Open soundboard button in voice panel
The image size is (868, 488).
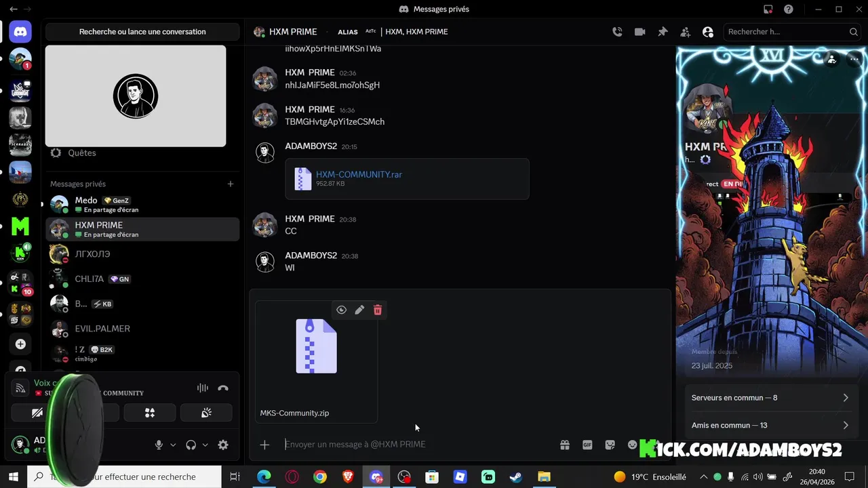pyautogui.click(x=206, y=413)
